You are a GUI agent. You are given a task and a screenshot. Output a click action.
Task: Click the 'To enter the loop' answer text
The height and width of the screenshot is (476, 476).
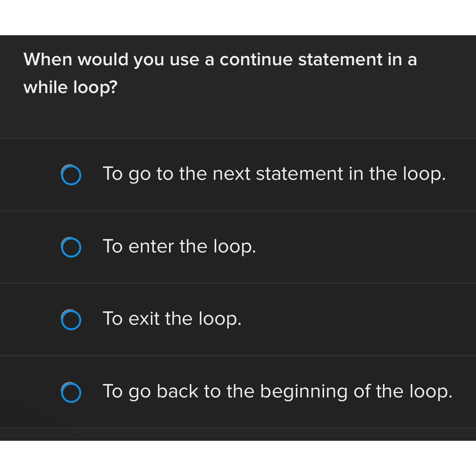pyautogui.click(x=179, y=247)
